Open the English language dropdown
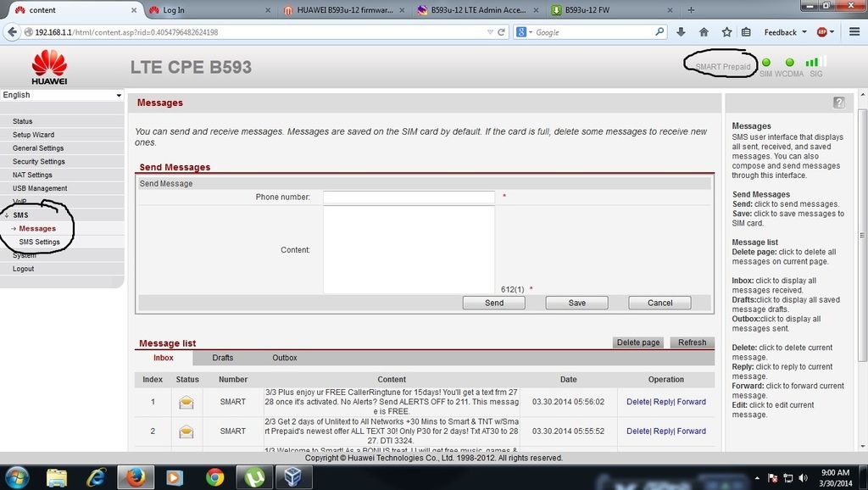 pos(63,95)
